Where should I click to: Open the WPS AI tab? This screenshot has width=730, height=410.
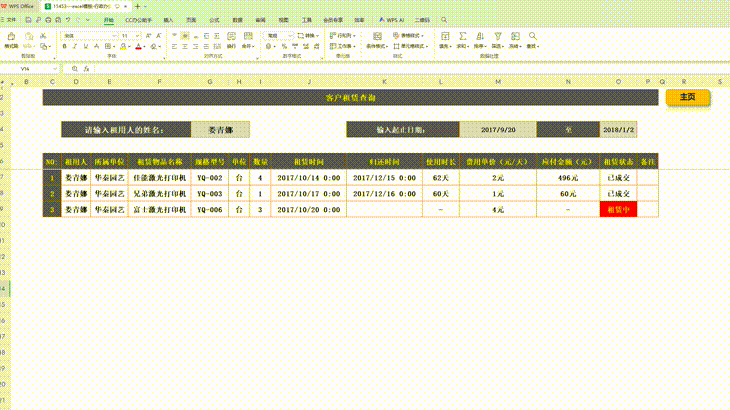(391, 20)
